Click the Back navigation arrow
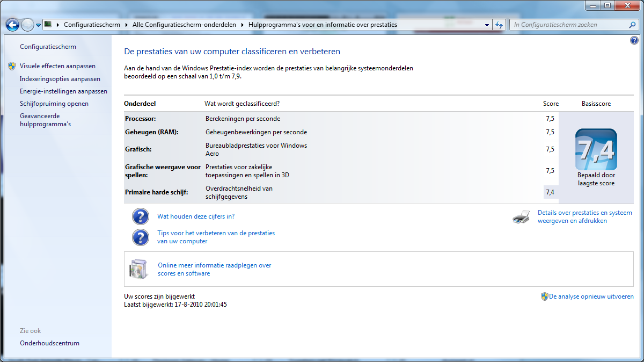This screenshot has height=362, width=644. [x=12, y=25]
